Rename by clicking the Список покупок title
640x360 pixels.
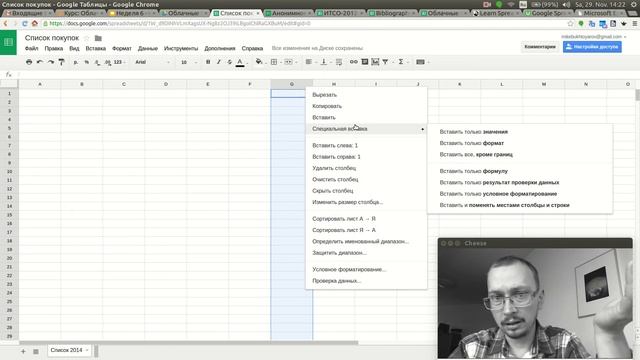click(x=52, y=38)
